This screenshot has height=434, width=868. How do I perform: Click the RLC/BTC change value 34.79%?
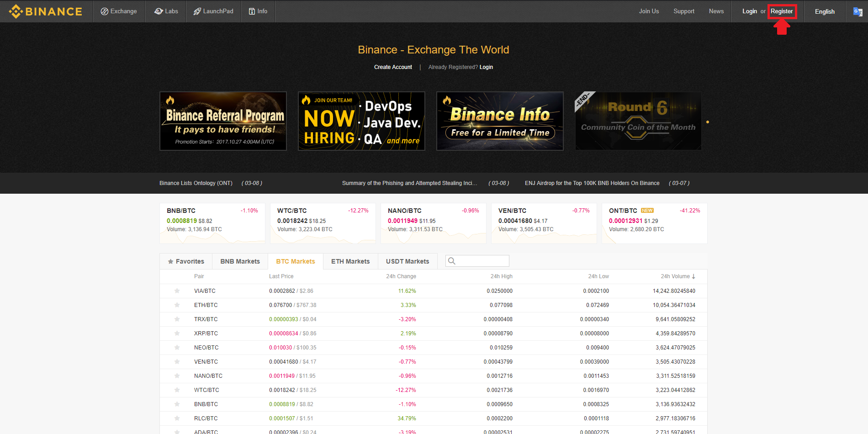407,418
